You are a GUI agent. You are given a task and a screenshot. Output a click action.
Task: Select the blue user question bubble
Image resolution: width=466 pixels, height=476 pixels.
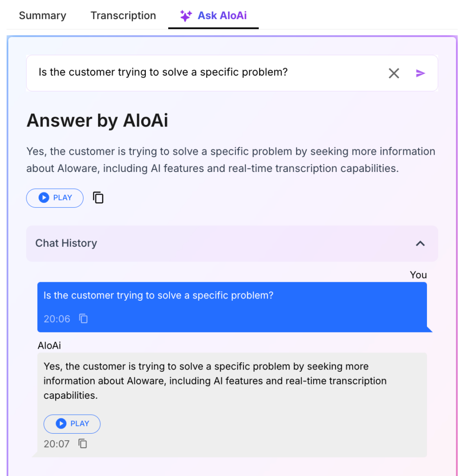(232, 307)
